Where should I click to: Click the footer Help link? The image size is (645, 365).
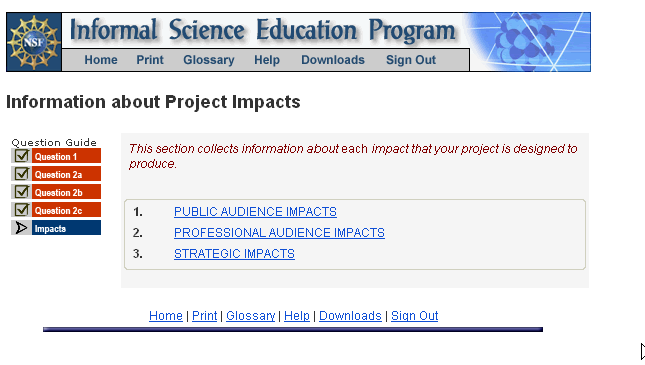point(297,316)
